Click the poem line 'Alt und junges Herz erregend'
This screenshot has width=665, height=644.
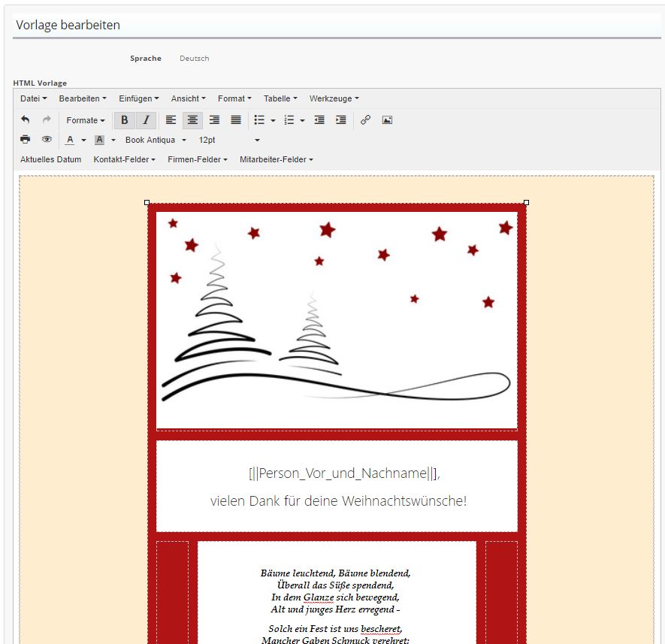pyautogui.click(x=333, y=609)
